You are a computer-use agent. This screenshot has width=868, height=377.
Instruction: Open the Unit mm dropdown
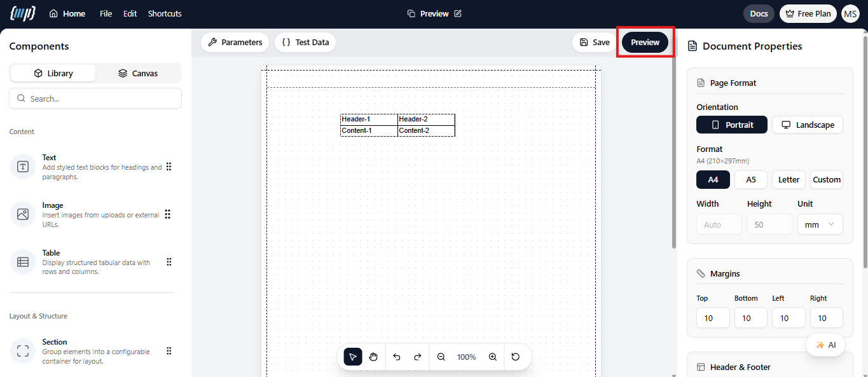tap(820, 224)
